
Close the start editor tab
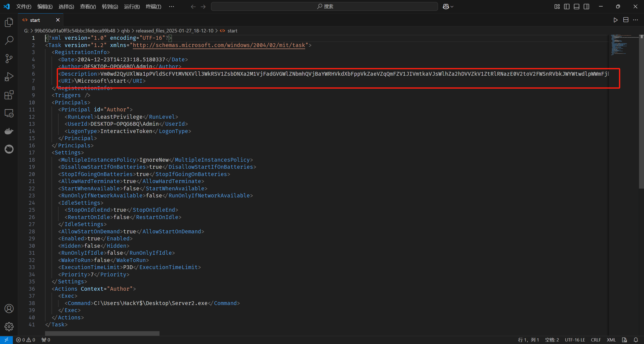click(x=58, y=20)
